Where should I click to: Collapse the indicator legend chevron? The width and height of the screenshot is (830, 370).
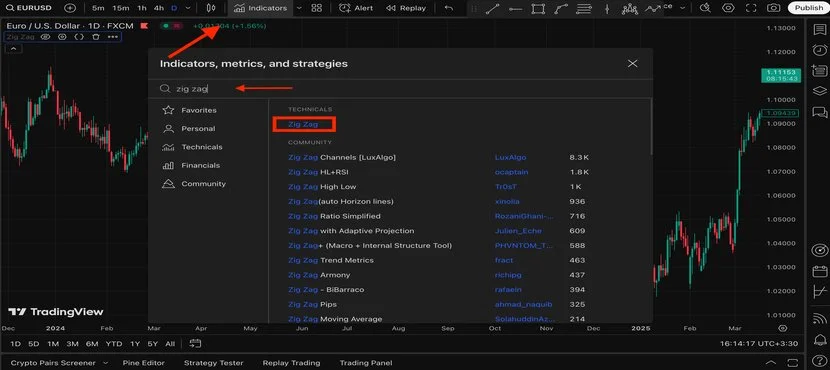[13, 49]
